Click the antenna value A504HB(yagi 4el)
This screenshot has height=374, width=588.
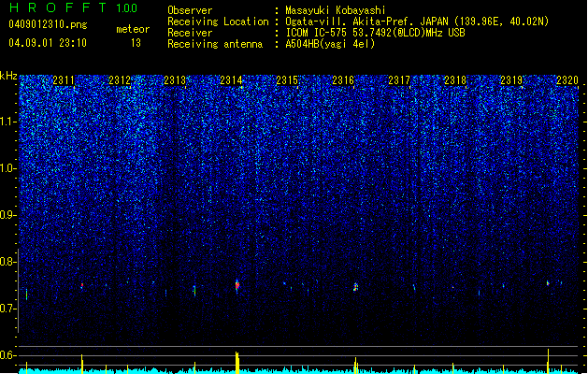point(330,44)
